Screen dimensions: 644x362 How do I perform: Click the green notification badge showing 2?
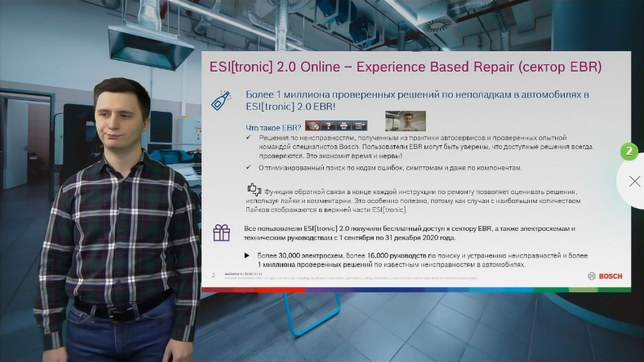pyautogui.click(x=629, y=152)
